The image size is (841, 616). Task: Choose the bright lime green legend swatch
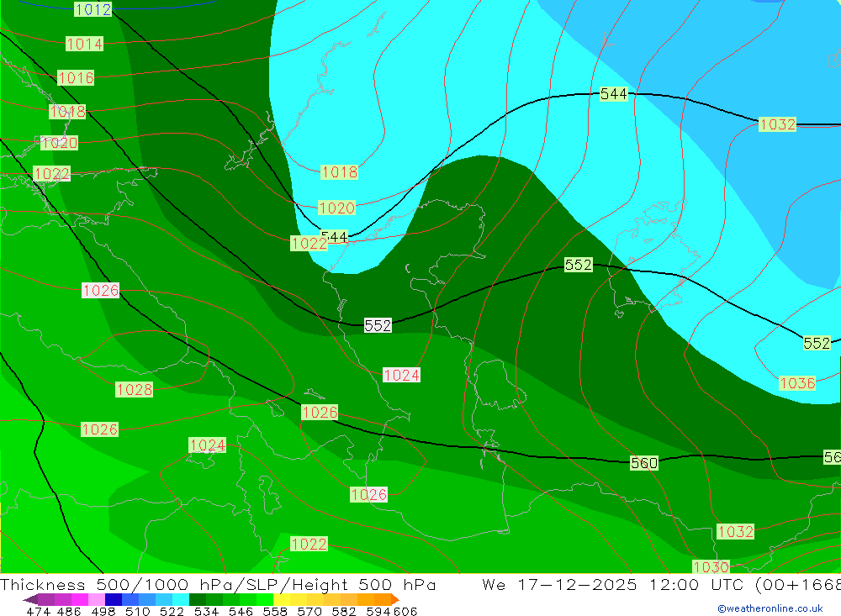point(265,599)
